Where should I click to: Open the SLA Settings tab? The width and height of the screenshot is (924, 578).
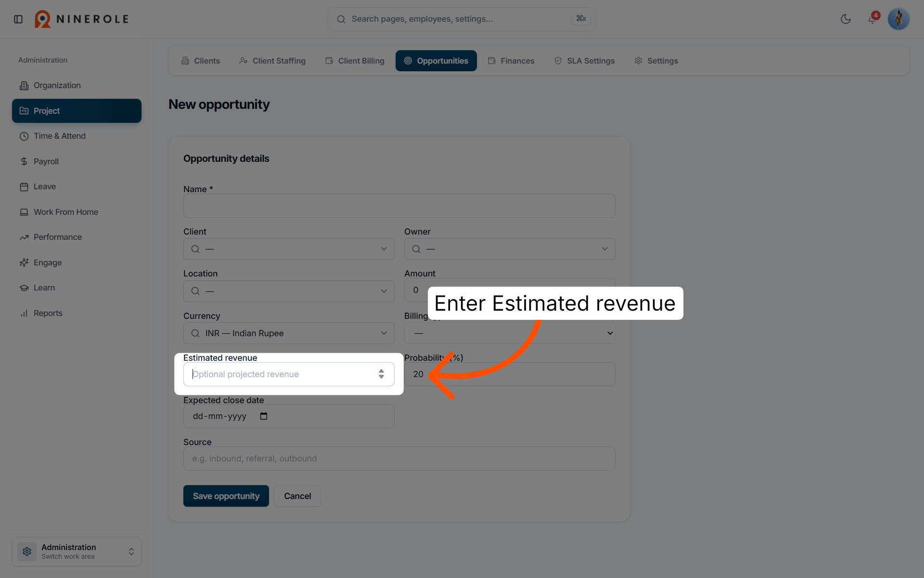585,61
